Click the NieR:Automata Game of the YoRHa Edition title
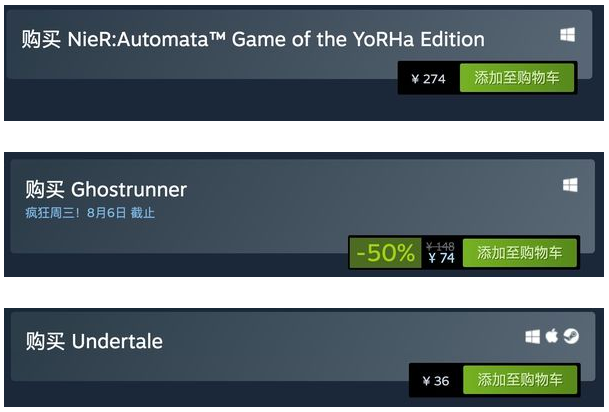 pos(253,40)
